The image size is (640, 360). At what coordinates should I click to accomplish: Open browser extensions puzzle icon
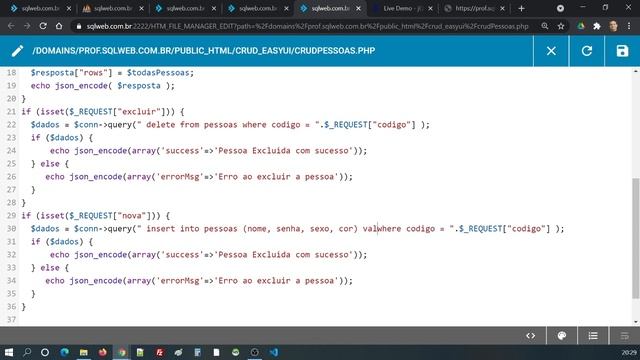597,26
